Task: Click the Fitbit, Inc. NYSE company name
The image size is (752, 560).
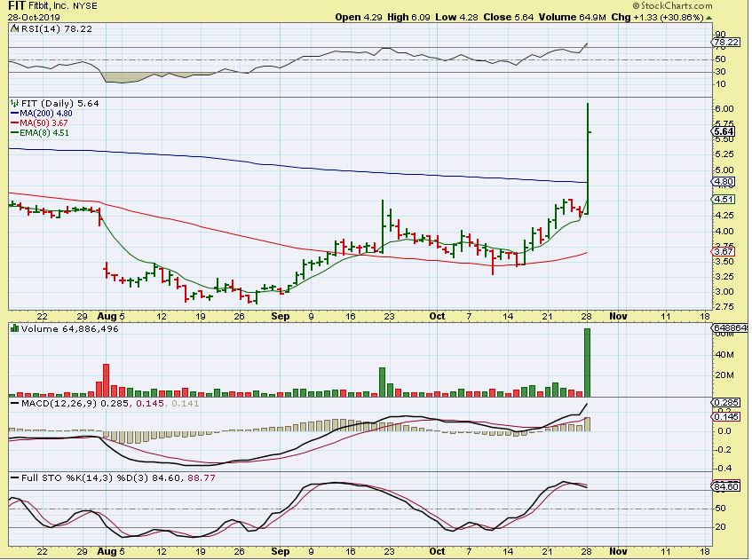Action: click(x=63, y=6)
